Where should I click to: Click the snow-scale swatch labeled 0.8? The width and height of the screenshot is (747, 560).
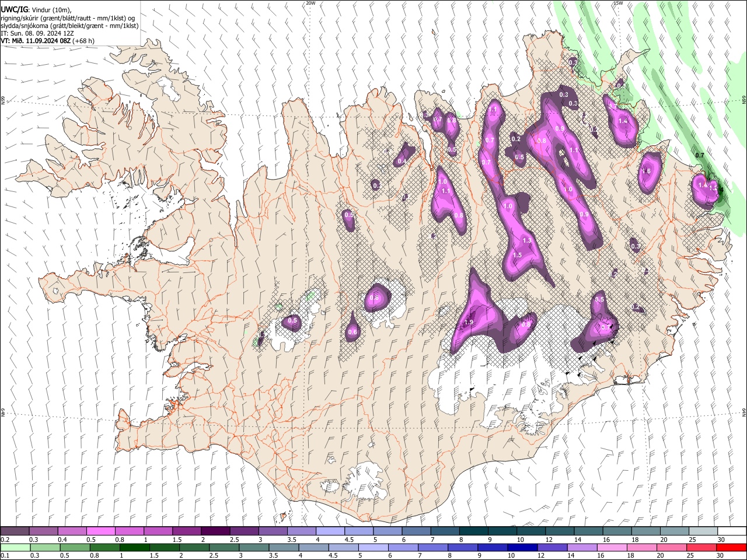[129, 531]
